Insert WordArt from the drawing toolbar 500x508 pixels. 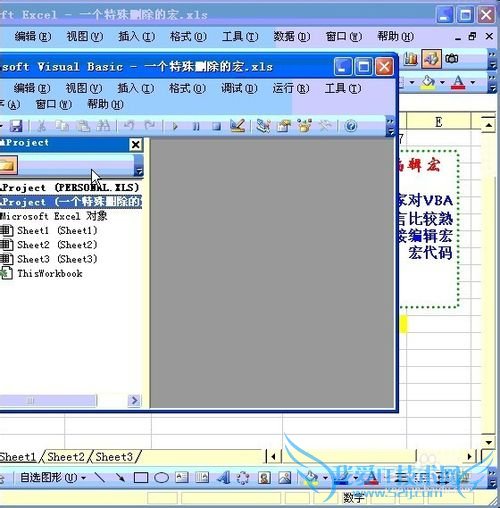[x=223, y=478]
